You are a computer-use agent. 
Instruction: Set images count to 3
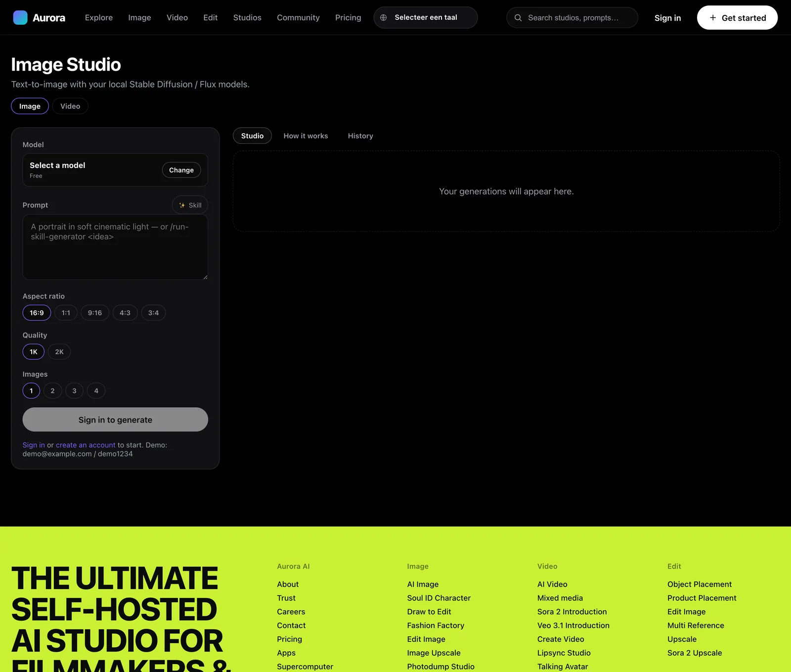coord(75,391)
